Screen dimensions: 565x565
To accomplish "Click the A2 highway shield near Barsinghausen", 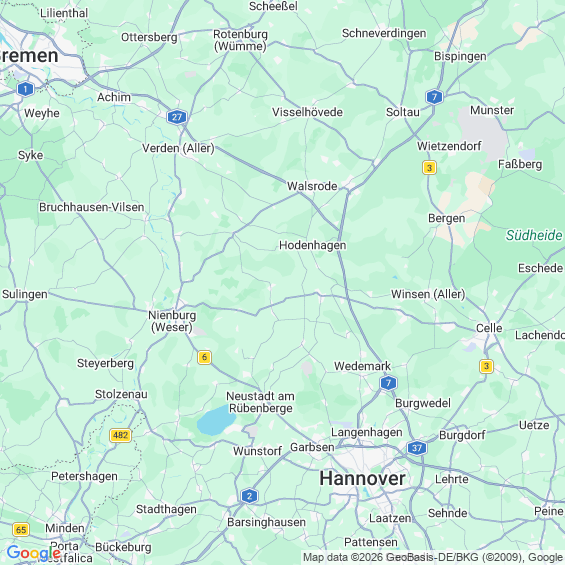I will click(249, 496).
